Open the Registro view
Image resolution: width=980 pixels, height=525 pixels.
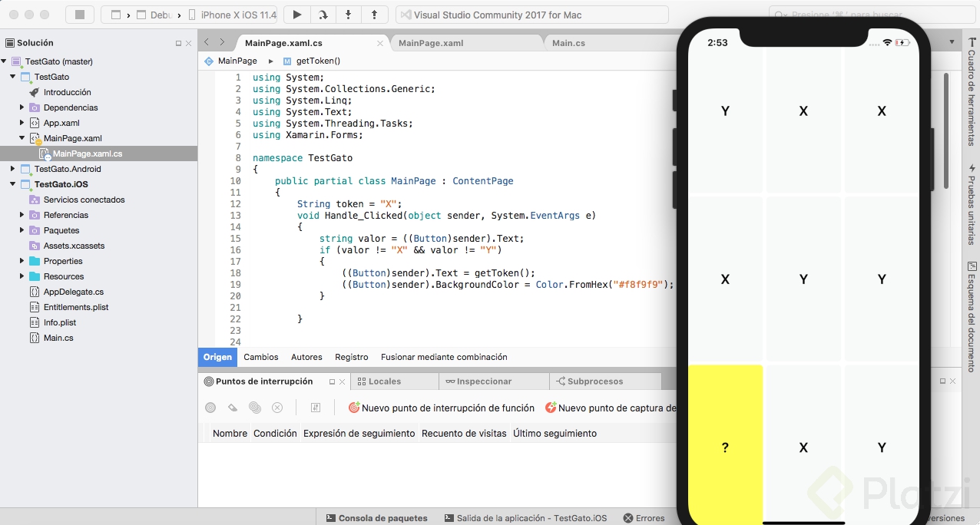click(x=352, y=357)
